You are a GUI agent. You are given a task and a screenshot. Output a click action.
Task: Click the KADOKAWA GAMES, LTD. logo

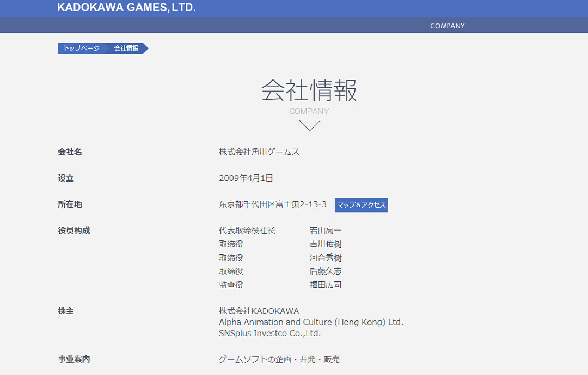[x=126, y=8]
